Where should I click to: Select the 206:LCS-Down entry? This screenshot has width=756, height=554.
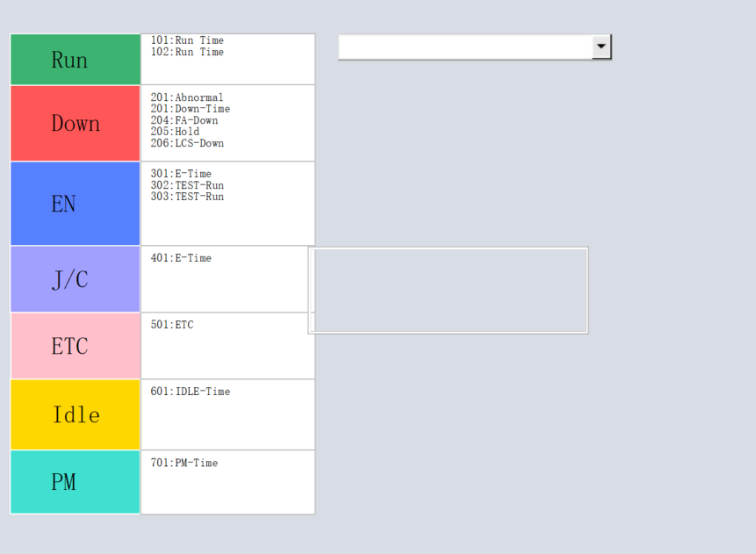[187, 143]
